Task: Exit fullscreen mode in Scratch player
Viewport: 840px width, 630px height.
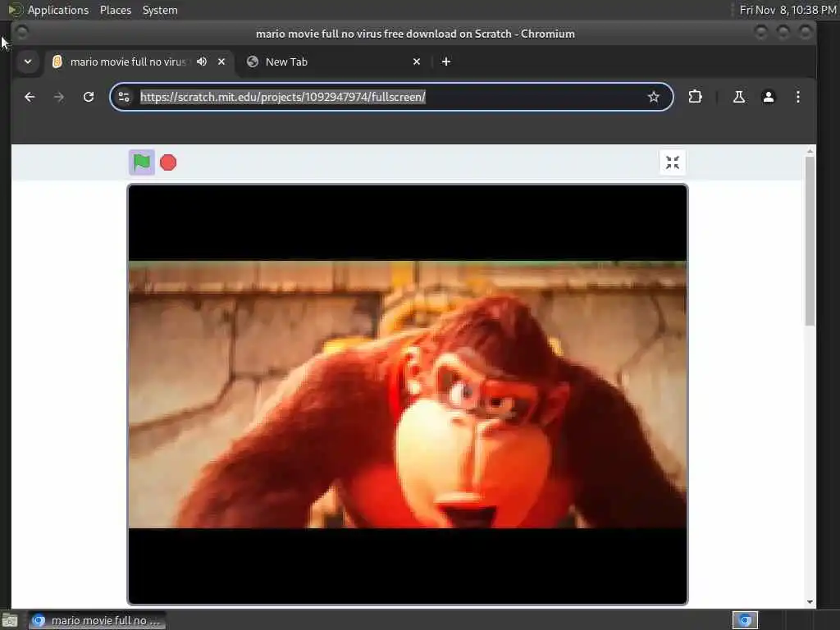Action: tap(673, 162)
